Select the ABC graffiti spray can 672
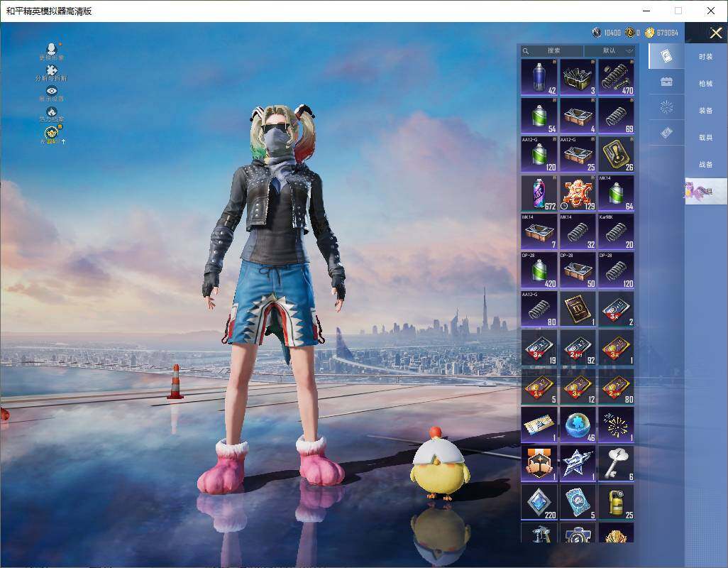This screenshot has height=568, width=728. pyautogui.click(x=539, y=193)
